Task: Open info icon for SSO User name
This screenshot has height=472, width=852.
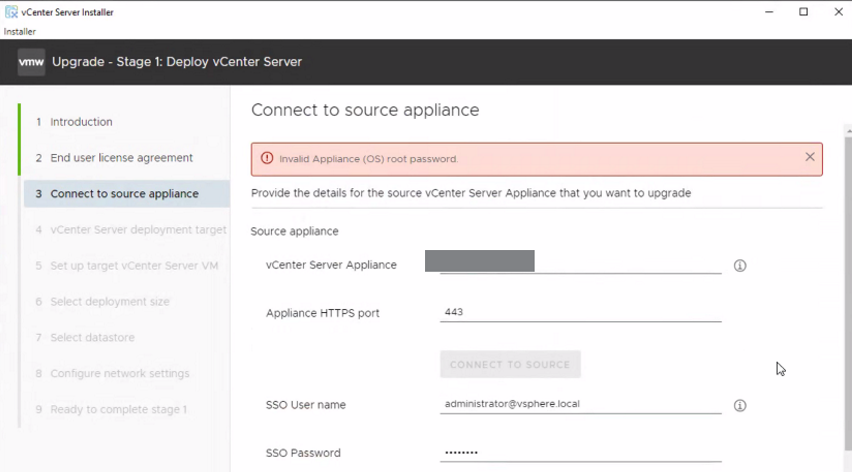Action: (740, 406)
